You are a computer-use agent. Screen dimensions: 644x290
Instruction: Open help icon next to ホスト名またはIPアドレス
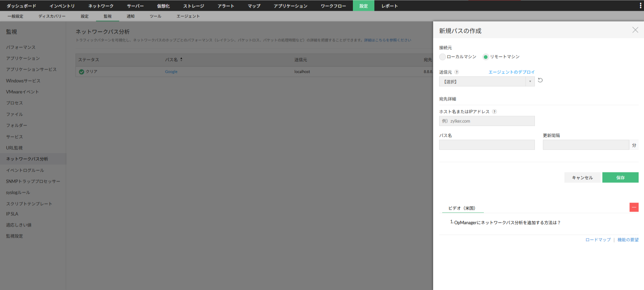(494, 112)
